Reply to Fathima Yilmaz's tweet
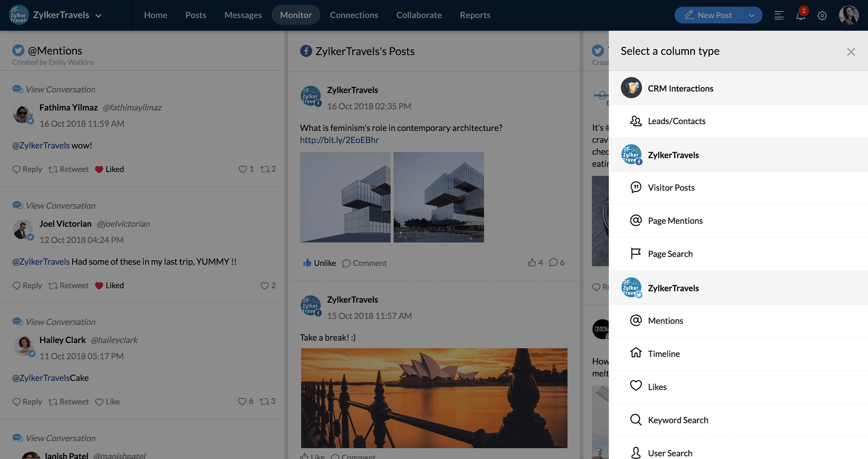 click(x=27, y=169)
